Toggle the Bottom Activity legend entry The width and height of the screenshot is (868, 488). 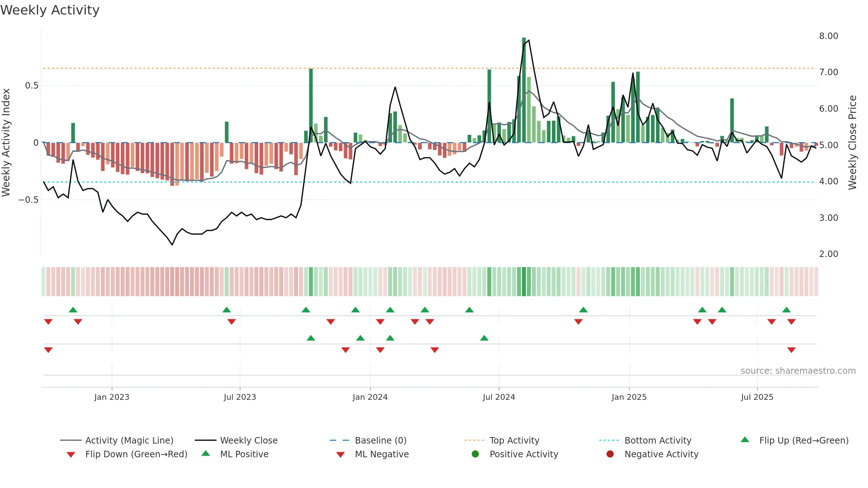(645, 440)
